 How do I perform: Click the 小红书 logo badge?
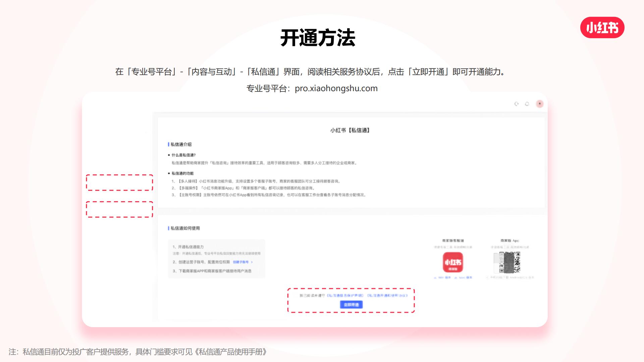tap(602, 27)
